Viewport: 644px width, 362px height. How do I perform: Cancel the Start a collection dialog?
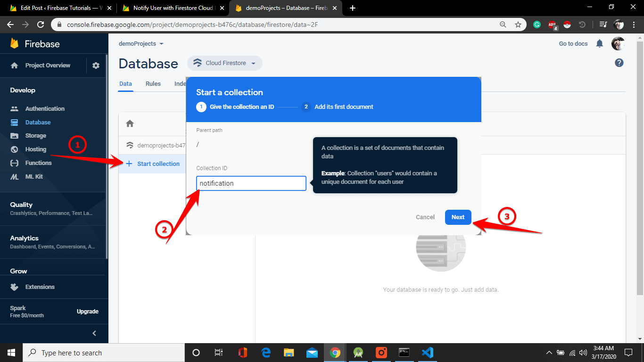coord(425,217)
